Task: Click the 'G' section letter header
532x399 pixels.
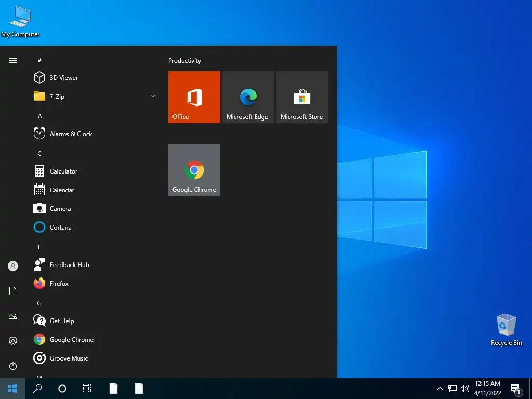Action: point(39,303)
